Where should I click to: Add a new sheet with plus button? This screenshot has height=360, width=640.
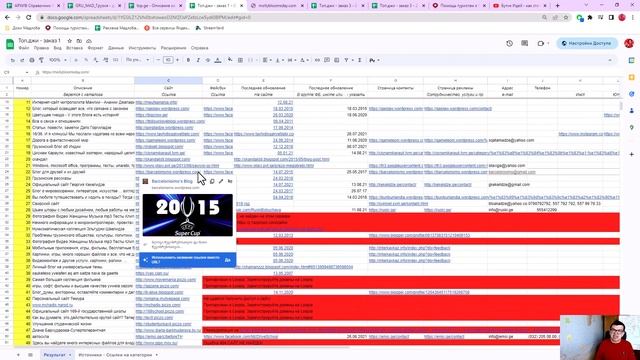pyautogui.click(x=18, y=355)
